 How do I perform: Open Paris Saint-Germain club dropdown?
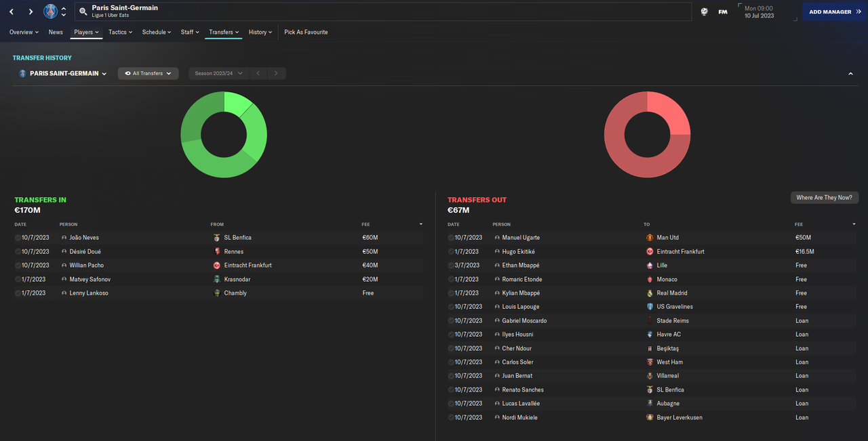coord(63,73)
